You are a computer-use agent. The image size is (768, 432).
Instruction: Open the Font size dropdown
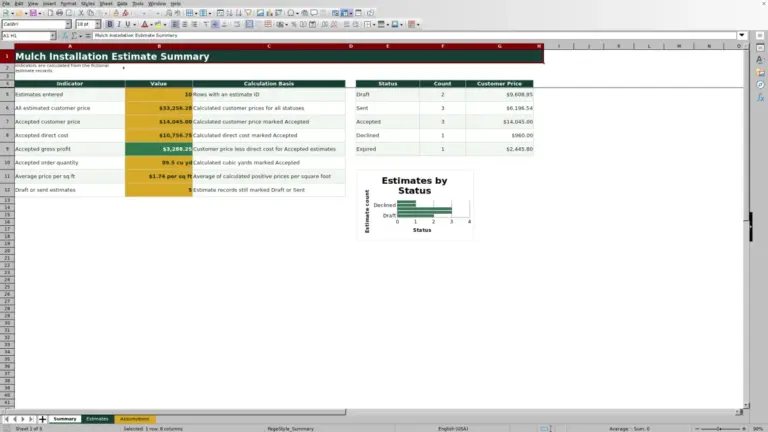pos(97,24)
